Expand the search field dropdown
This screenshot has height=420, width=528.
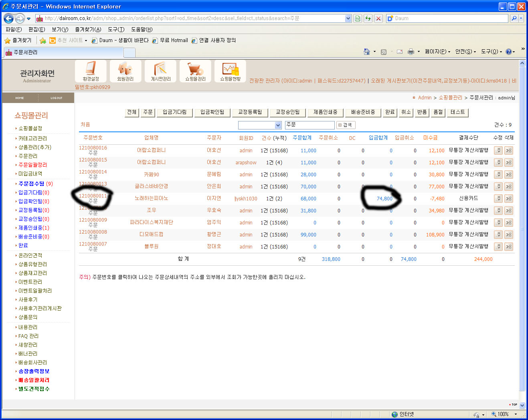point(278,125)
